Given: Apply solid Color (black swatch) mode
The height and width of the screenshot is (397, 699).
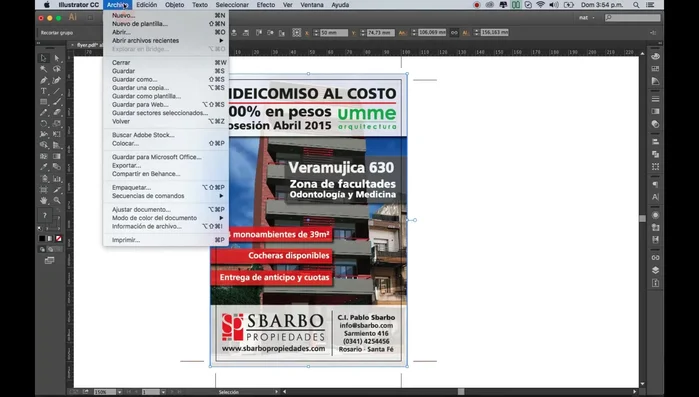Looking at the screenshot, I should pyautogui.click(x=42, y=238).
